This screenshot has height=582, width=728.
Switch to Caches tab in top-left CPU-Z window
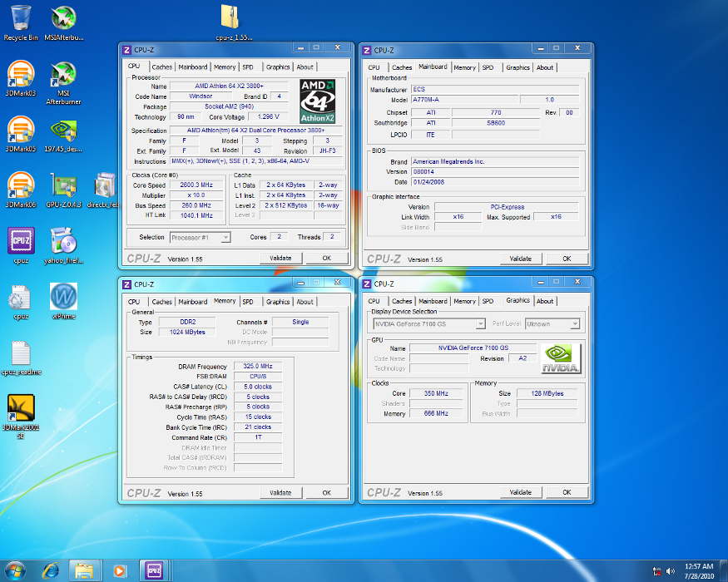point(161,67)
